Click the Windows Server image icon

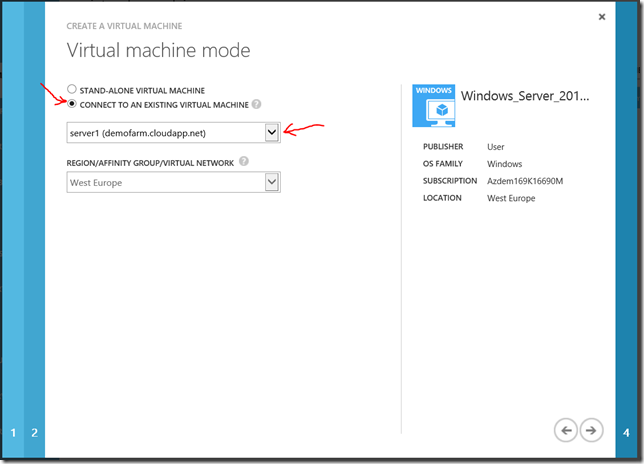[434, 106]
